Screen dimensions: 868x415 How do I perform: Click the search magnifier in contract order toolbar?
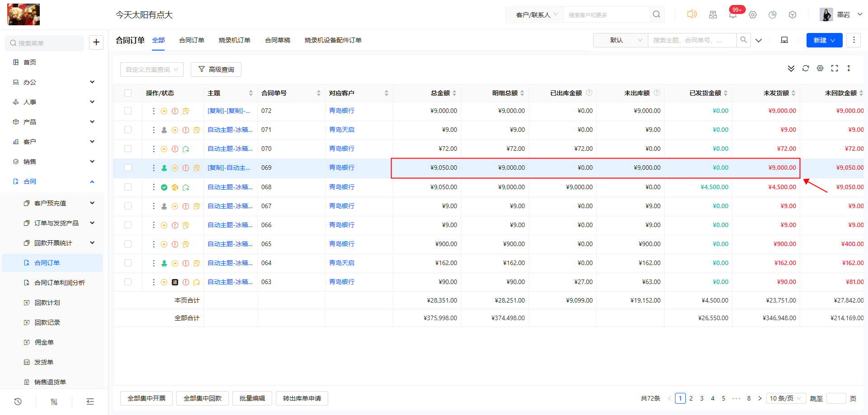[744, 40]
